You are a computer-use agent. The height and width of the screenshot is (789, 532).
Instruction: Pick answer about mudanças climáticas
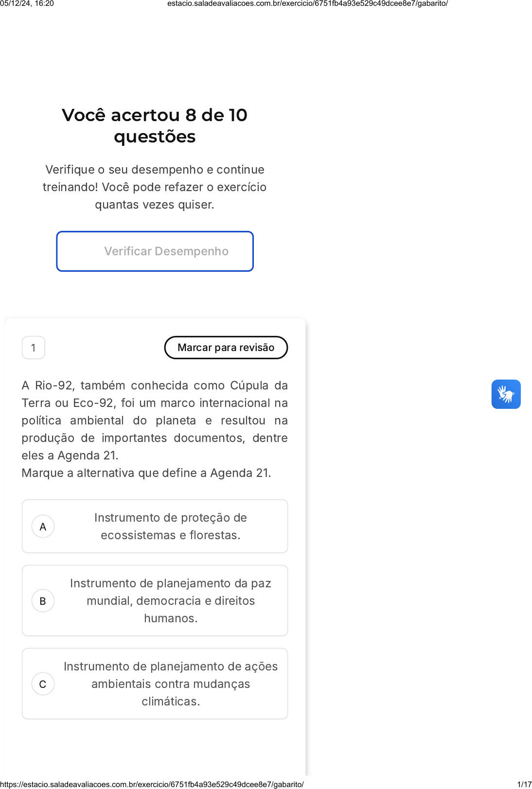pyautogui.click(x=170, y=684)
